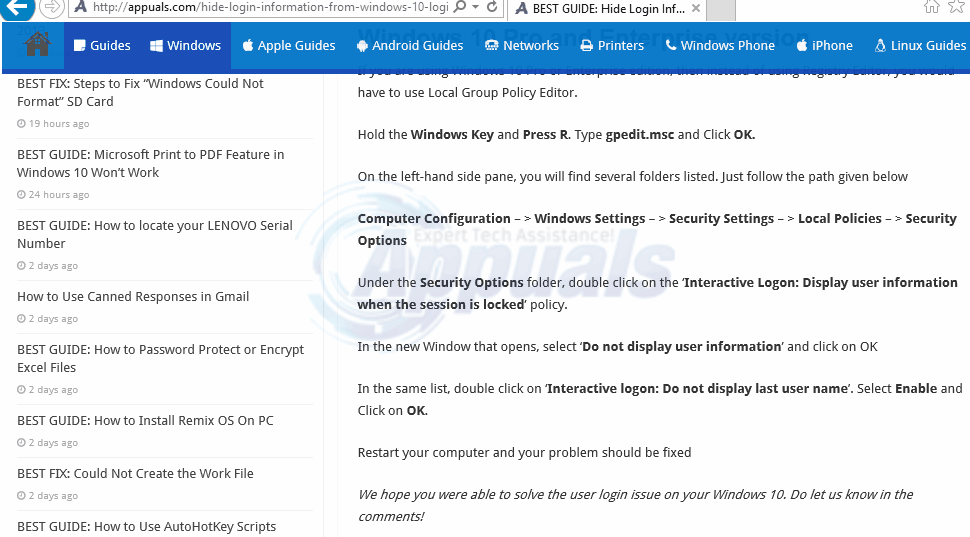The height and width of the screenshot is (537, 970).
Task: Open 'Windows Could Not Format SD Card' article
Action: click(x=140, y=92)
